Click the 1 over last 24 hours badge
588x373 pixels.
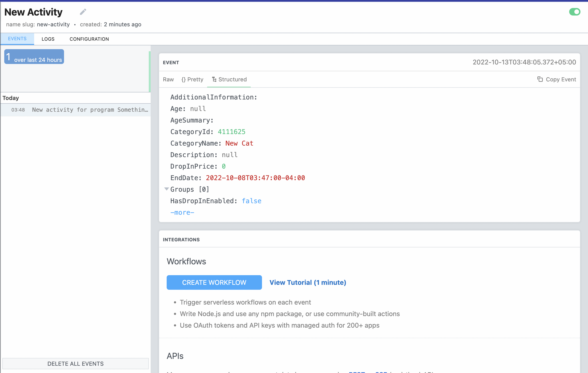34,57
